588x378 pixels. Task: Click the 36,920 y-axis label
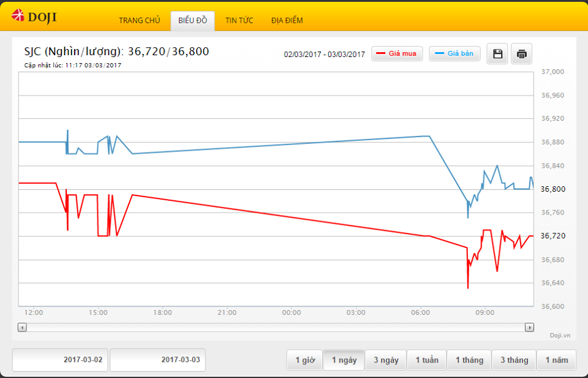point(552,118)
